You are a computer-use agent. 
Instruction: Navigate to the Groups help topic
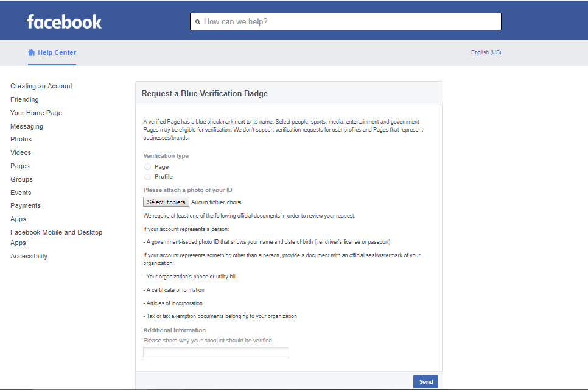click(21, 179)
